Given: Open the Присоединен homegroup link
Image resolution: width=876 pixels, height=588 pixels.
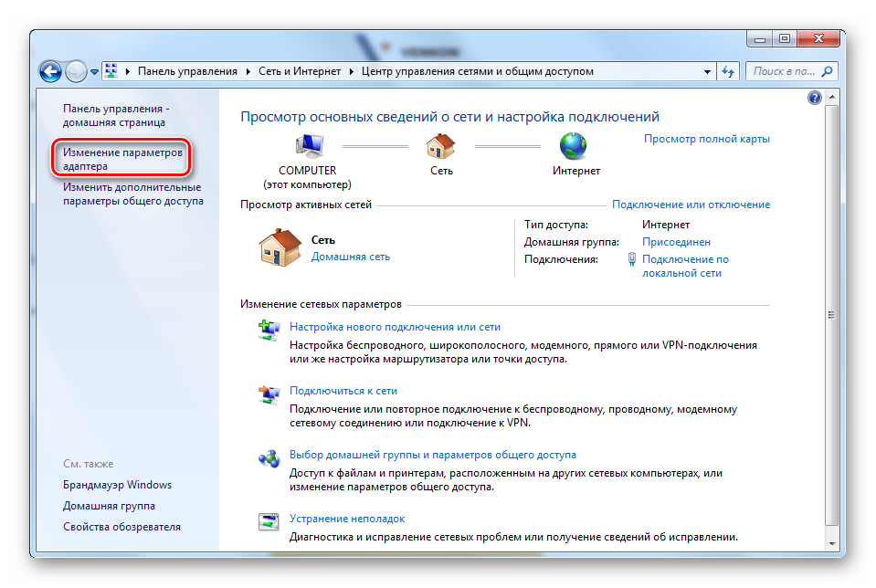Looking at the screenshot, I should click(676, 242).
